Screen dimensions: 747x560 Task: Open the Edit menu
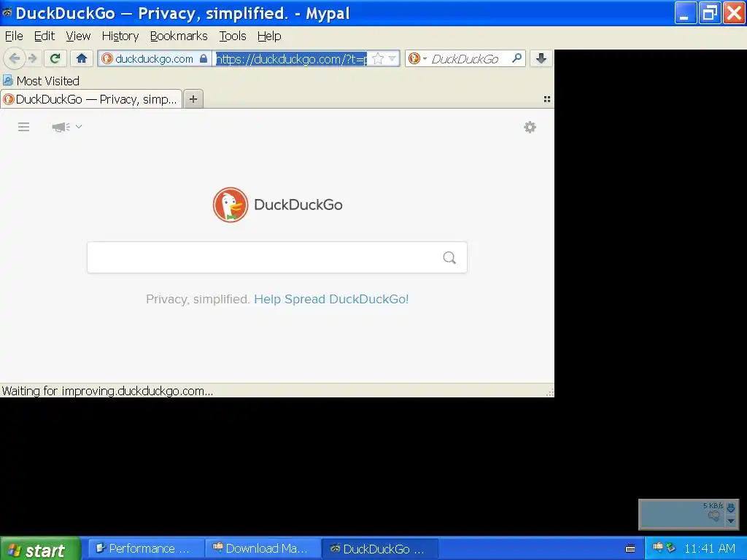44,36
